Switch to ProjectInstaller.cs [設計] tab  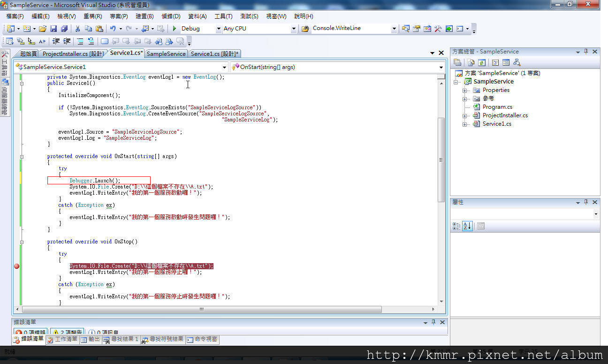pyautogui.click(x=73, y=54)
